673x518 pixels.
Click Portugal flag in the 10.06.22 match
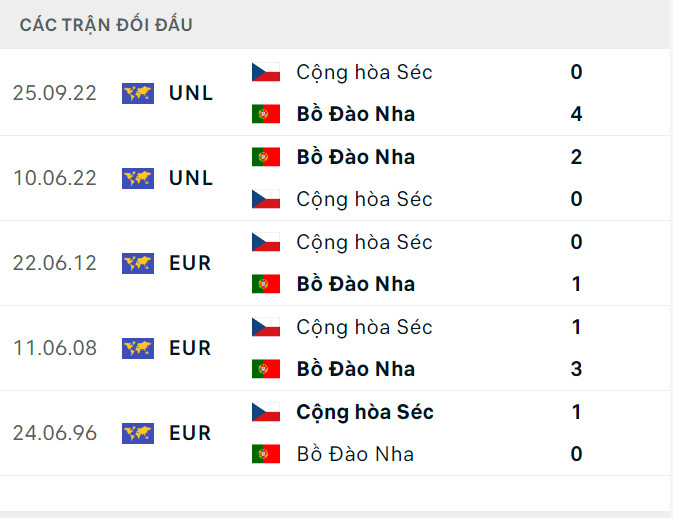pos(265,157)
